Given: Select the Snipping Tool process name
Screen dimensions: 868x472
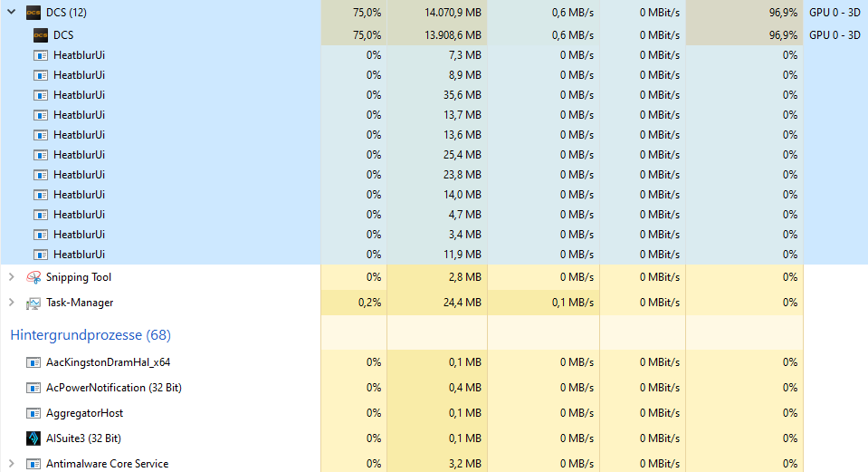Looking at the screenshot, I should click(x=79, y=277).
